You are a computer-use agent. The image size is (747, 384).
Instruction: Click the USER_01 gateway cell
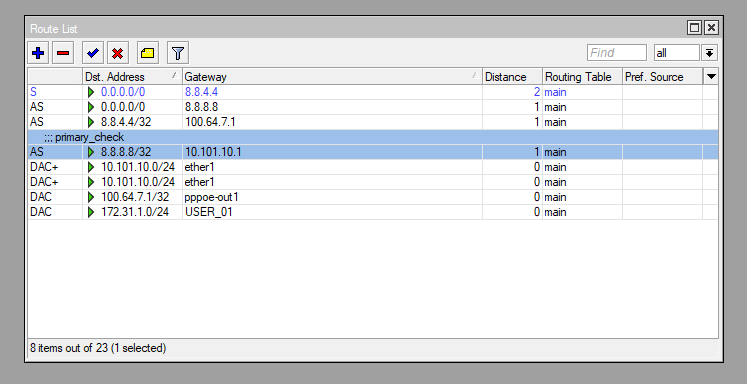point(332,212)
